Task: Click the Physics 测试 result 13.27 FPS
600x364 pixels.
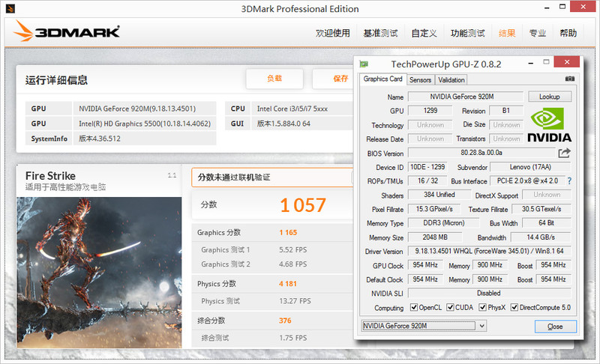Action: click(x=295, y=301)
